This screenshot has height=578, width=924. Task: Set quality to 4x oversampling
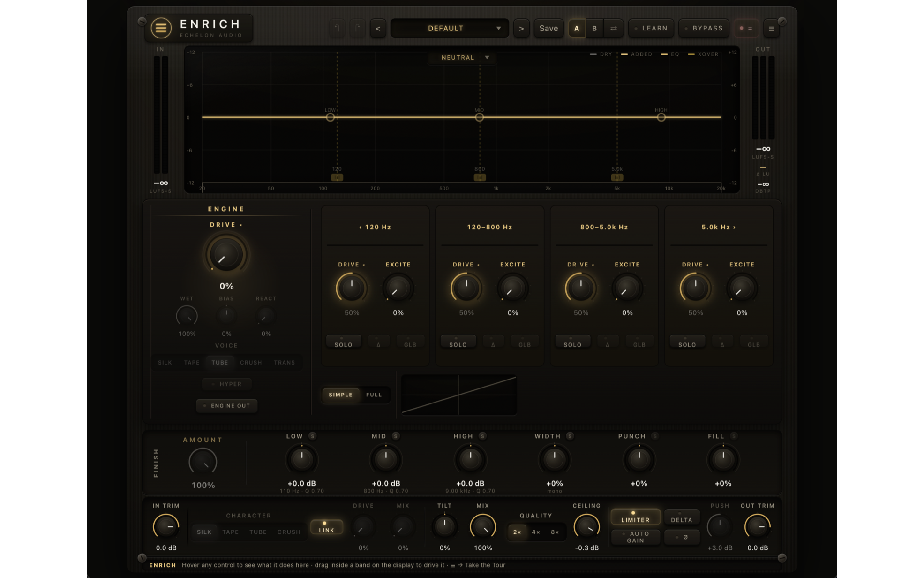pyautogui.click(x=536, y=532)
